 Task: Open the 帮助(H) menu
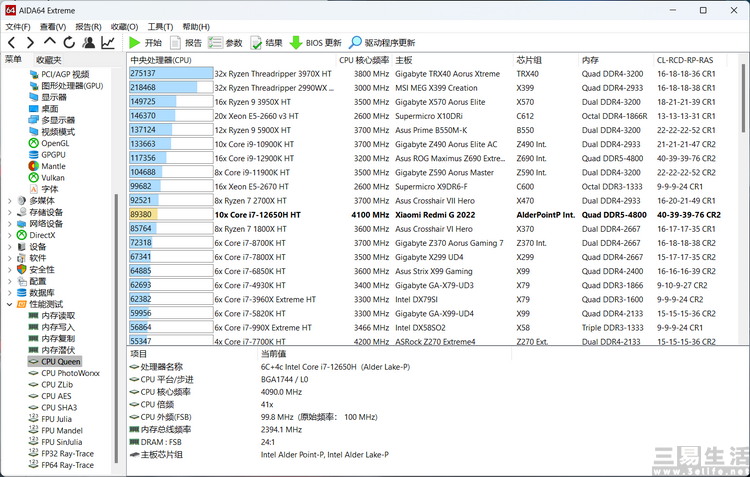196,27
